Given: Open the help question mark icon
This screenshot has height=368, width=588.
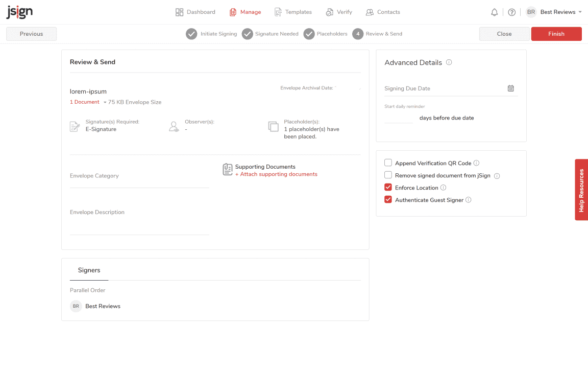Looking at the screenshot, I should tap(511, 12).
